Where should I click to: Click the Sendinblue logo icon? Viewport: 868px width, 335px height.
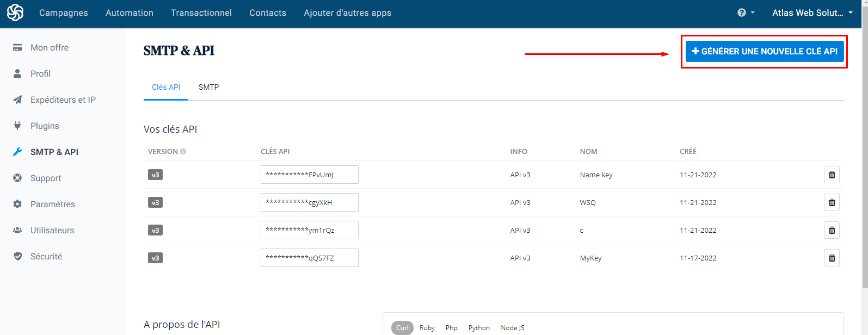pos(15,13)
